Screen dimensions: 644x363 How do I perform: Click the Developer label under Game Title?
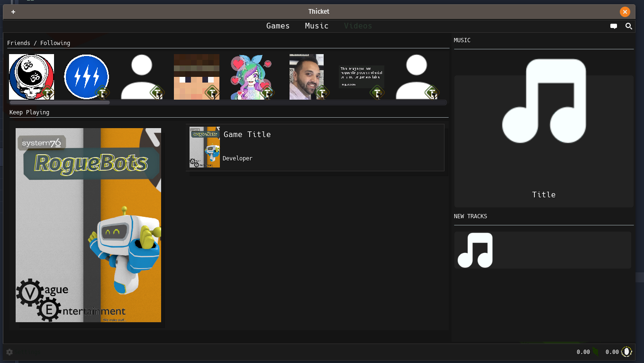coord(237,158)
